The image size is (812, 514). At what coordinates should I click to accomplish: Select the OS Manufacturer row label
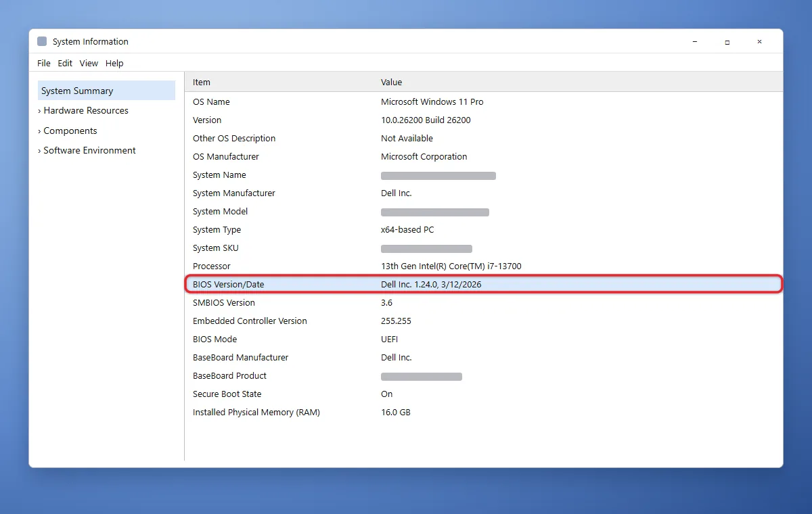tap(226, 156)
